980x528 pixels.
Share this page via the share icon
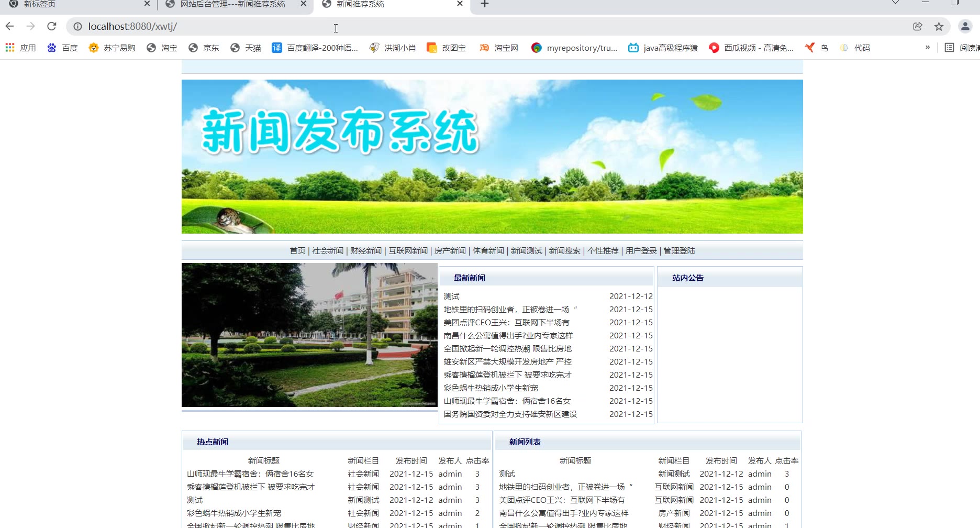tap(918, 26)
